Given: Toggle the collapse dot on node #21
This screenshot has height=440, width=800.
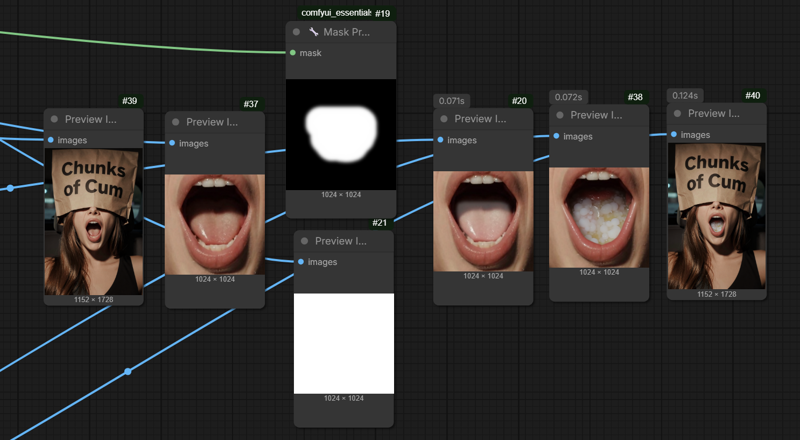Looking at the screenshot, I should point(302,241).
